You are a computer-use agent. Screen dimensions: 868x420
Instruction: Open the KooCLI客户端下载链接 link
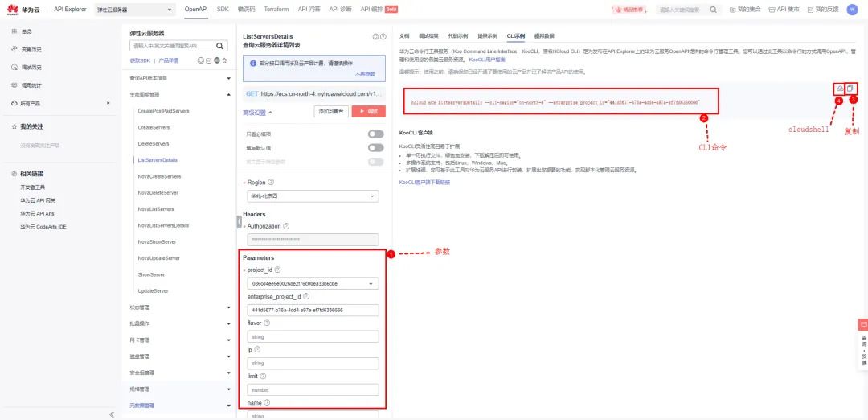point(424,183)
